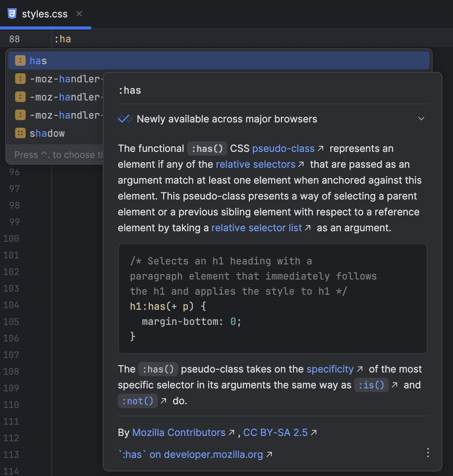Close the styles.css tab
The width and height of the screenshot is (453, 476).
coord(79,14)
